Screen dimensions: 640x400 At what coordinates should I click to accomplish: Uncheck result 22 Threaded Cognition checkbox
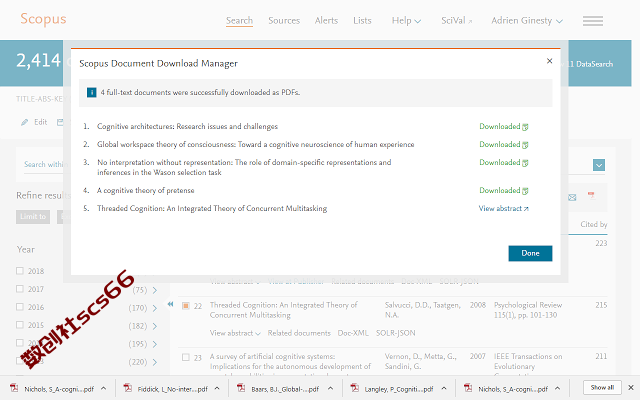click(186, 306)
